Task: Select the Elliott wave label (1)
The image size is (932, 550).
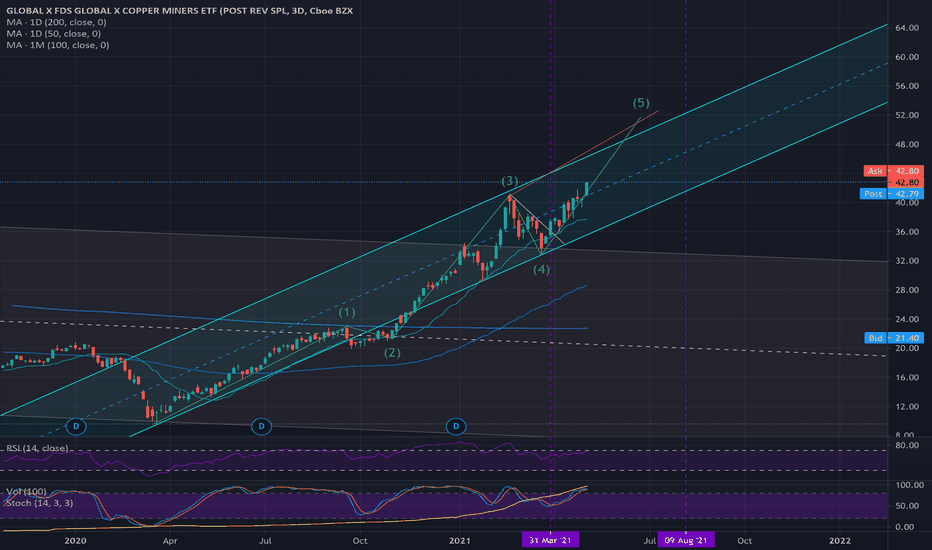Action: tap(347, 312)
